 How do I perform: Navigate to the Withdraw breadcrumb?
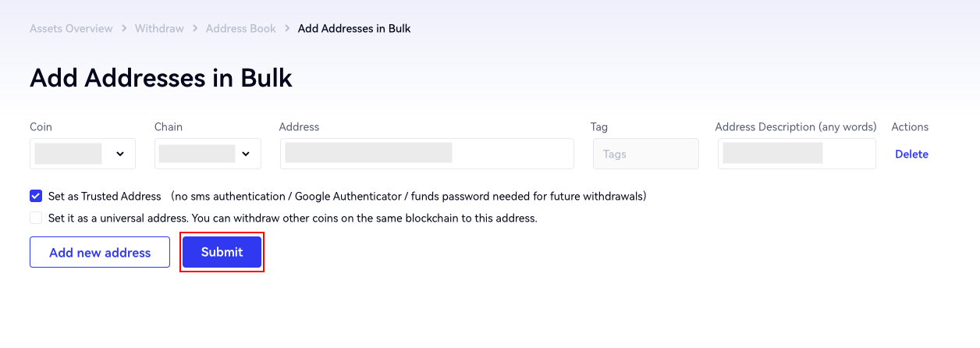tap(159, 29)
